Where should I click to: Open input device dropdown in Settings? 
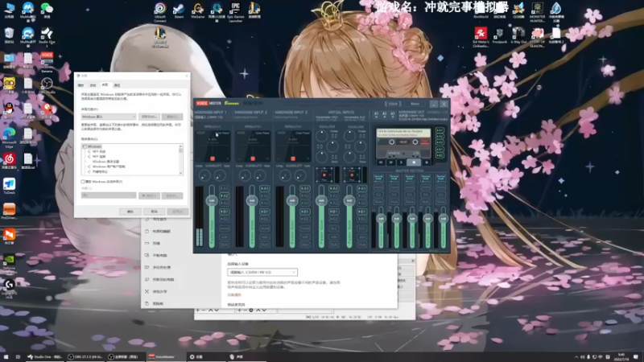pos(262,272)
